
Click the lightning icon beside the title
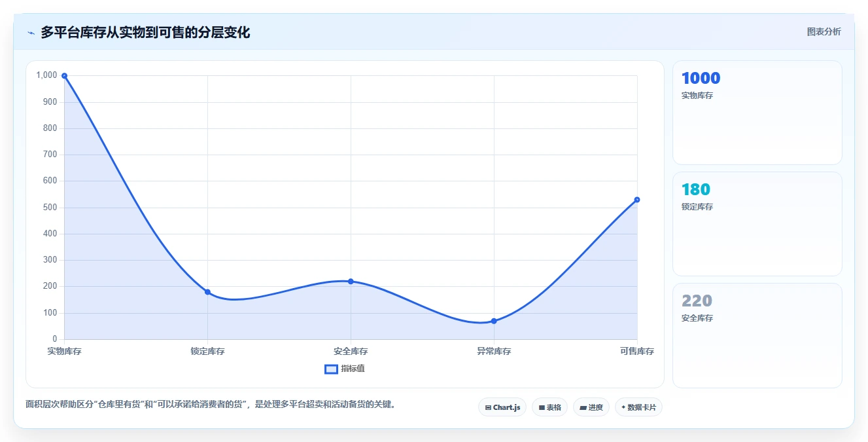31,33
